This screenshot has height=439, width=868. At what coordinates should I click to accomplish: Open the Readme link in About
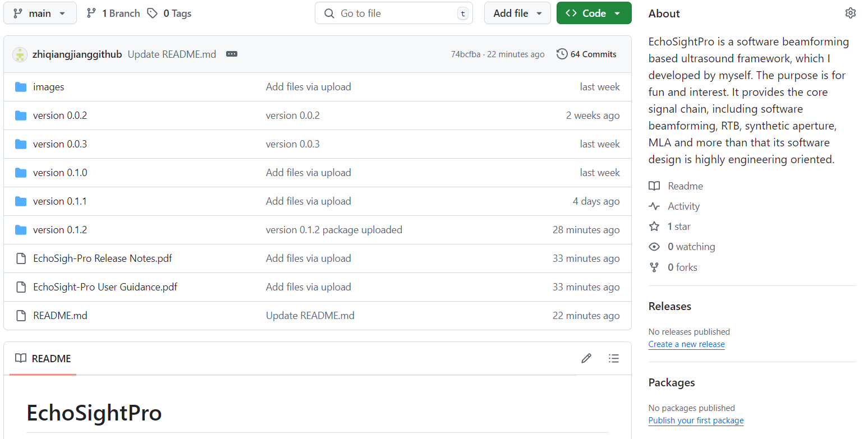click(685, 186)
